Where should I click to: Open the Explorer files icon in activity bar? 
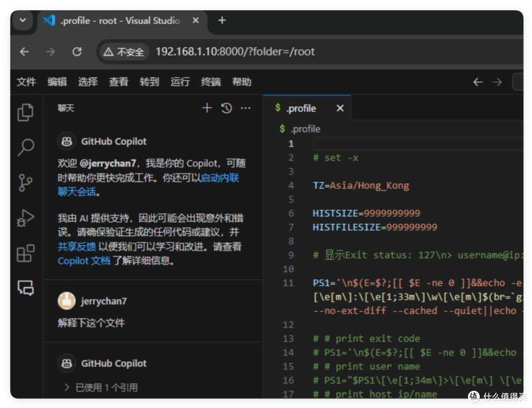coord(26,112)
